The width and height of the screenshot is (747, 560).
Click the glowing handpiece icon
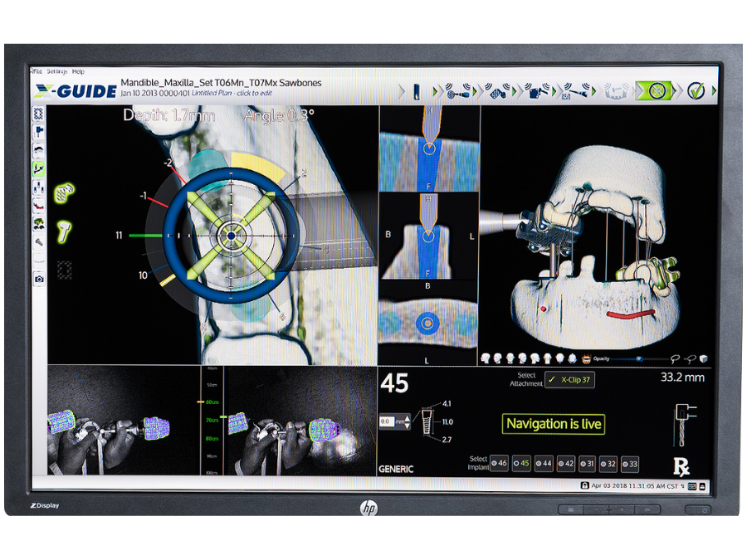pyautogui.click(x=64, y=231)
